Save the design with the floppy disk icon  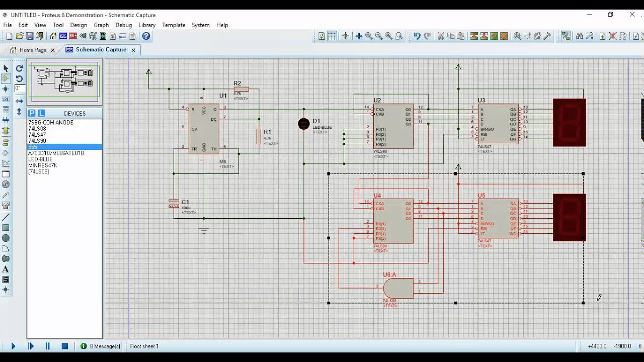tap(30, 36)
